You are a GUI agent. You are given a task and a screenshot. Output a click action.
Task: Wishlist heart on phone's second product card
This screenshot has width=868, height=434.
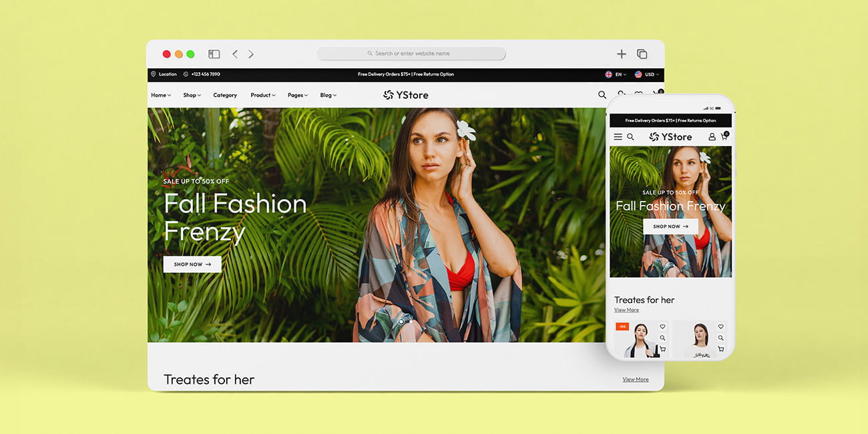721,327
